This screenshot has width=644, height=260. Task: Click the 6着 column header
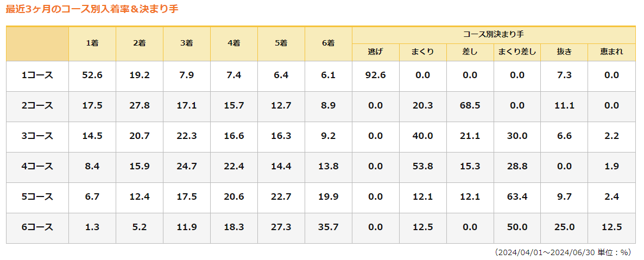[x=328, y=43]
